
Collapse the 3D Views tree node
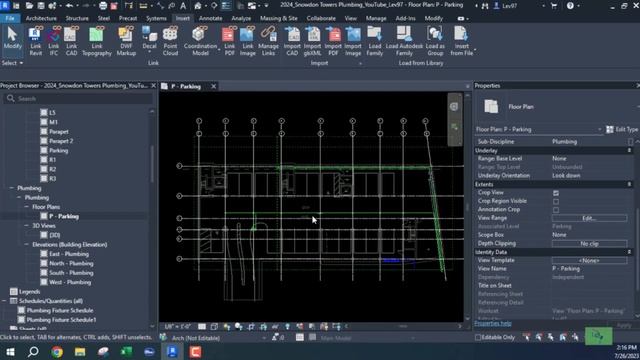pos(27,226)
